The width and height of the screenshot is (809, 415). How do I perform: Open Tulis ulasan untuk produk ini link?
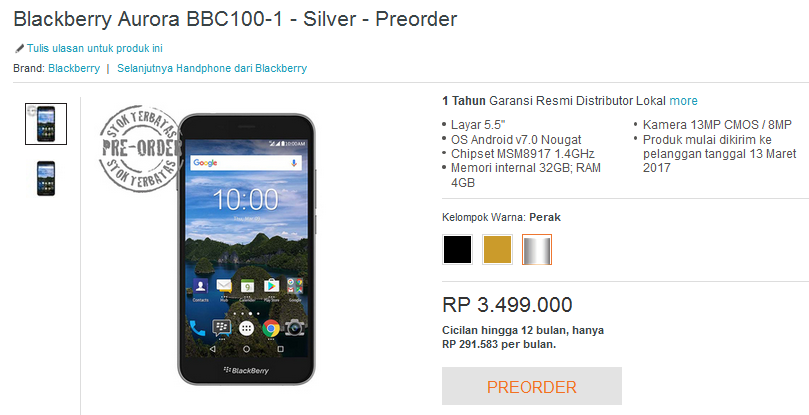point(95,49)
